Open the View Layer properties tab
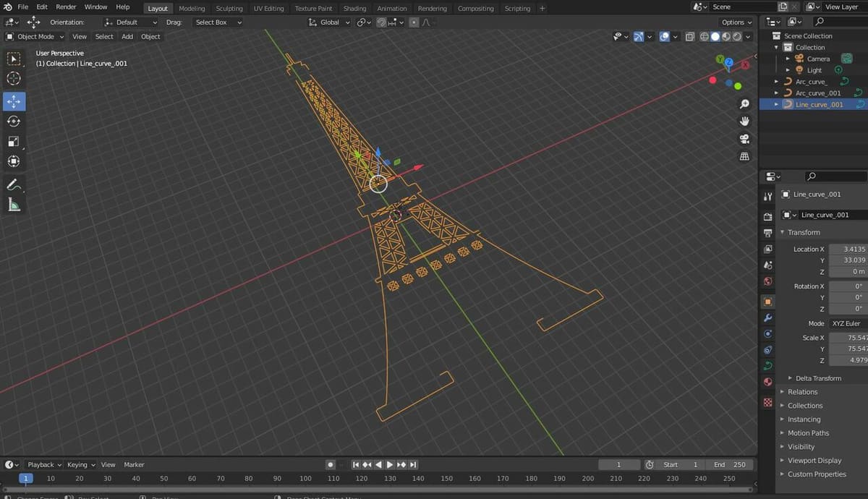The height and width of the screenshot is (499, 868). (x=768, y=249)
